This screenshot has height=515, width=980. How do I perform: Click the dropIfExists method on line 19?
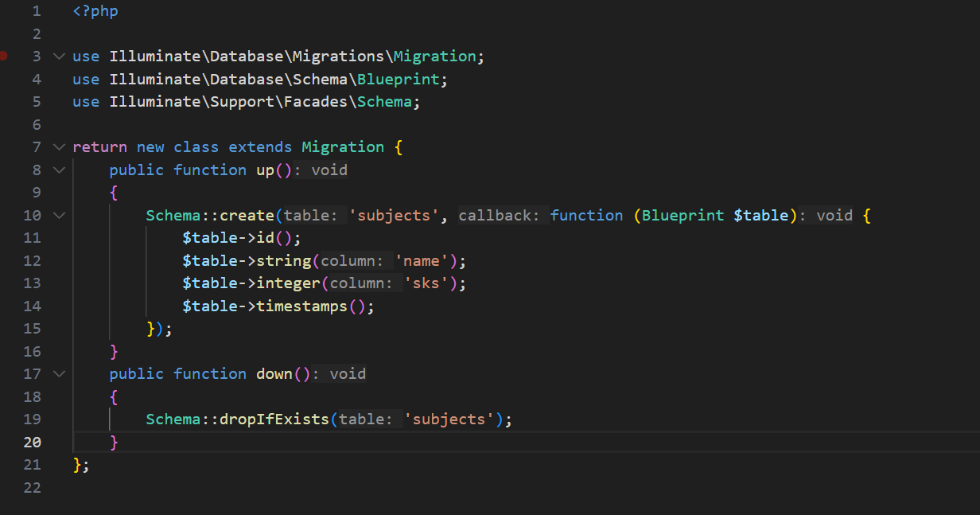click(274, 419)
